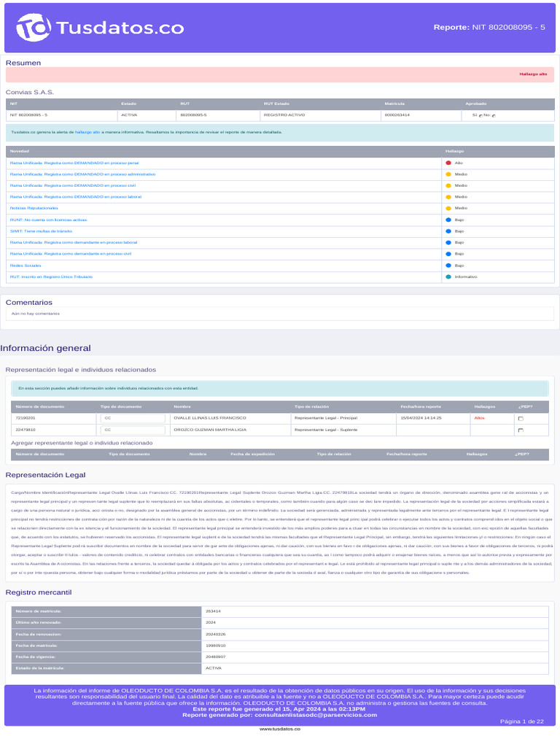Image resolution: width=560 pixels, height=747 pixels.
Task: Click blue Bajo dot for Redes Sociales
Action: tap(448, 266)
